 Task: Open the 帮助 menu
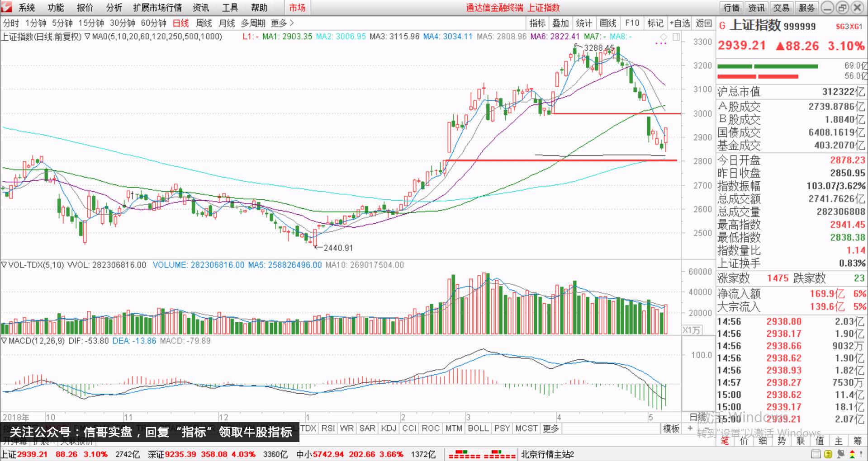pos(259,8)
